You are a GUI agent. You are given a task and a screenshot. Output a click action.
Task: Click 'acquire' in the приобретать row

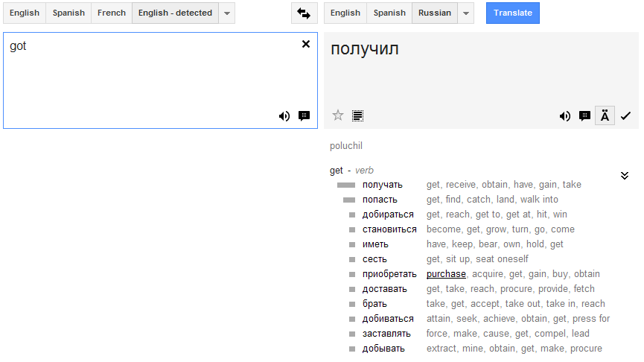tap(488, 274)
